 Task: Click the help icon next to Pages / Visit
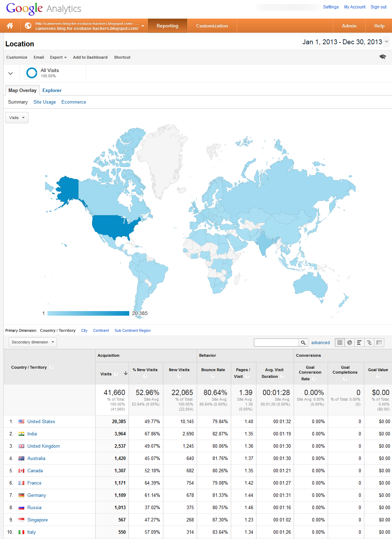click(247, 376)
